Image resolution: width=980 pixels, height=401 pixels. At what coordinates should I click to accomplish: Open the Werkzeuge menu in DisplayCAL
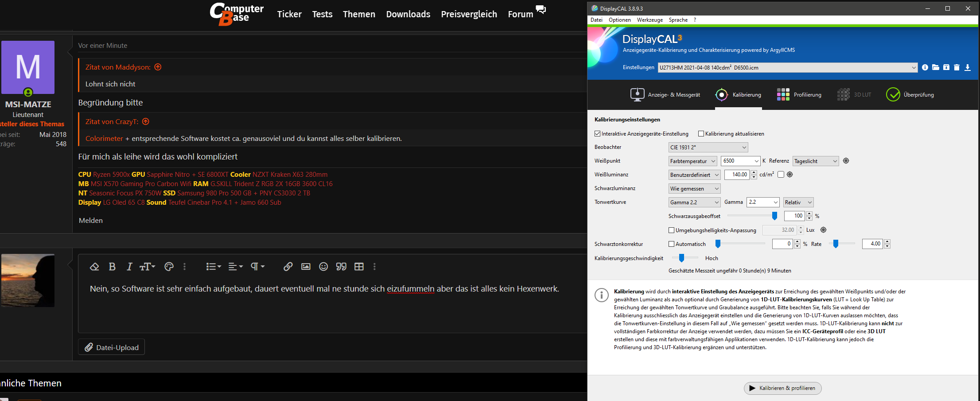(650, 20)
